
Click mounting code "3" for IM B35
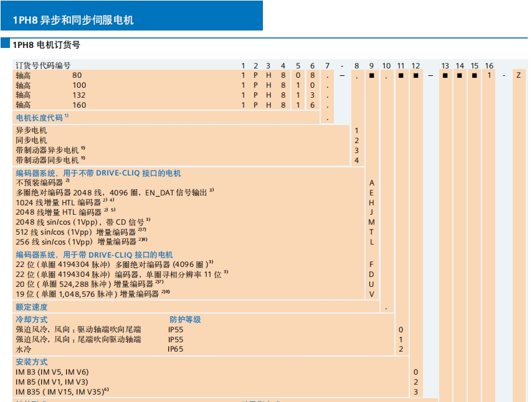pyautogui.click(x=416, y=392)
